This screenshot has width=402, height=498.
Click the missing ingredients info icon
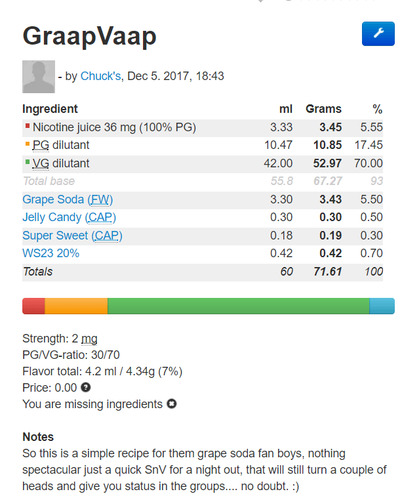tap(172, 404)
